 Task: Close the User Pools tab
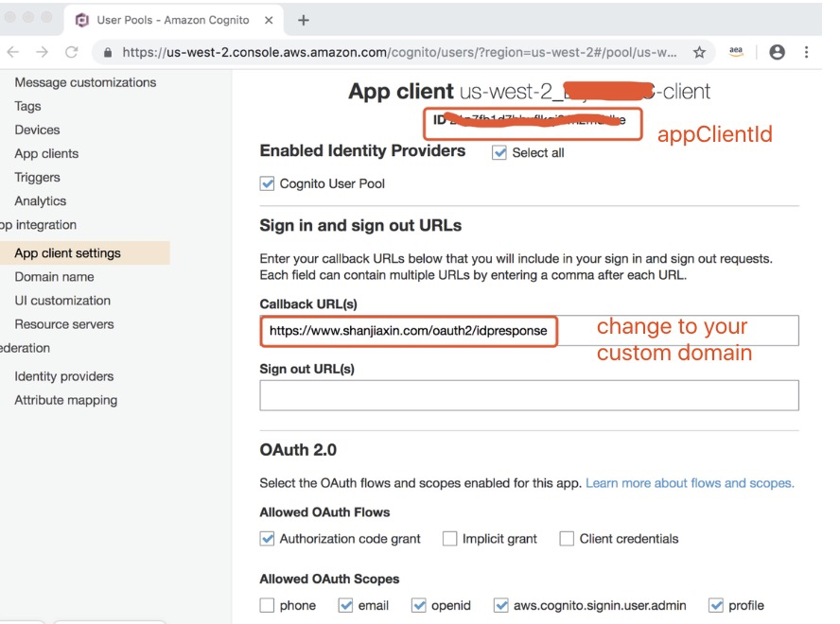pos(269,21)
